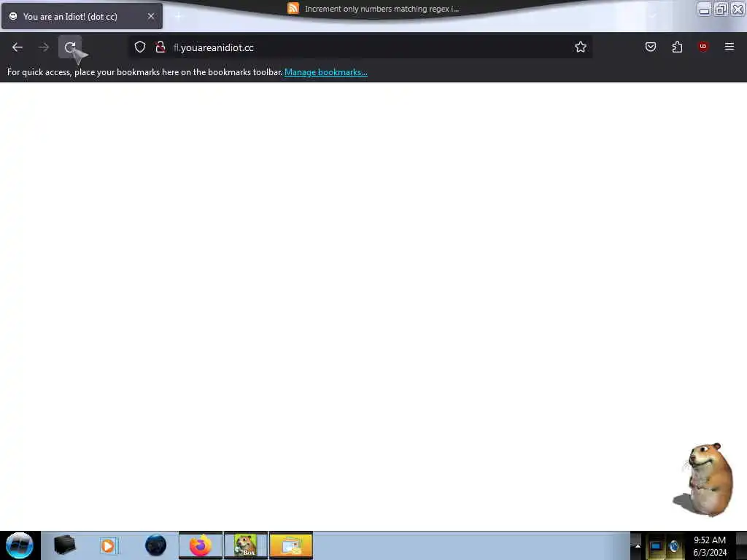
Task: Minimize the Firefox window
Action: 704,9
